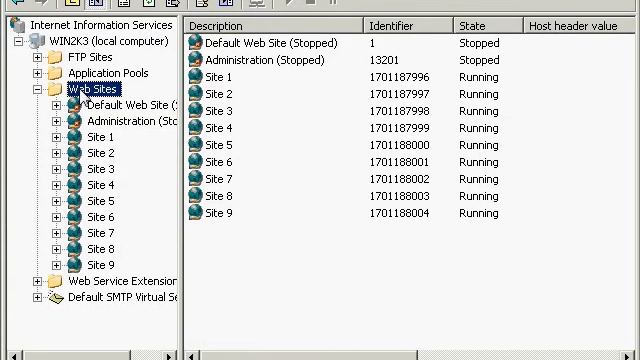Sort by the Identifier column header
This screenshot has width=640, height=360.
408,26
